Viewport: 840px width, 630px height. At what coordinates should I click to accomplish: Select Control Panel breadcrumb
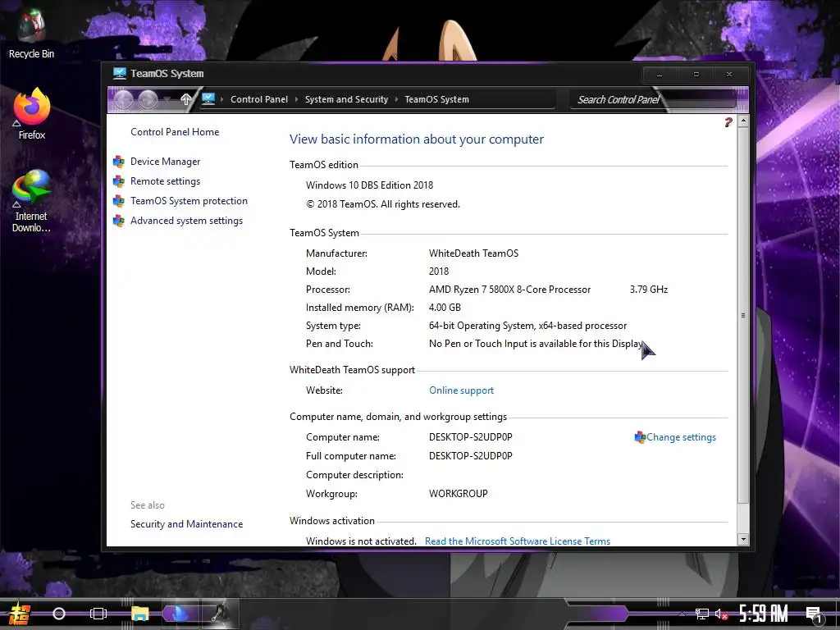(x=258, y=99)
